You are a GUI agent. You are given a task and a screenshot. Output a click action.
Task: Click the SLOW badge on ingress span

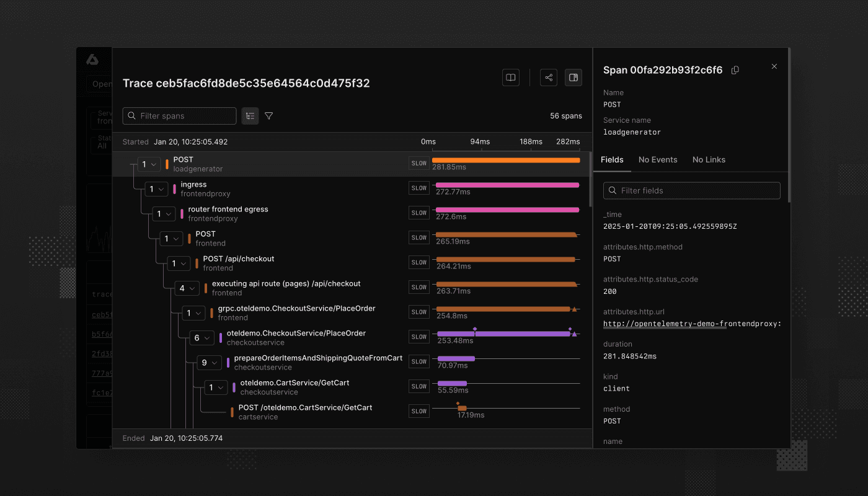(x=418, y=187)
